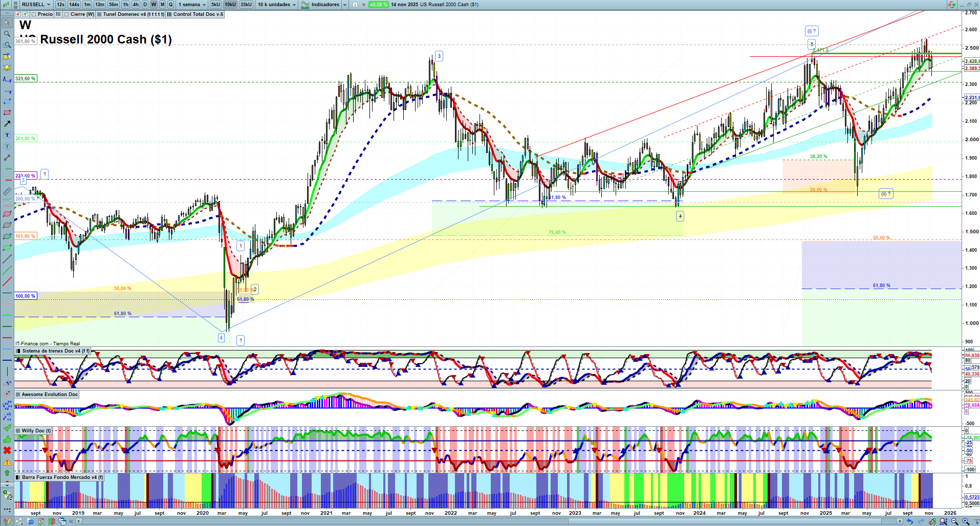Select the black diagonal arrow drawing tool

coord(7,124)
